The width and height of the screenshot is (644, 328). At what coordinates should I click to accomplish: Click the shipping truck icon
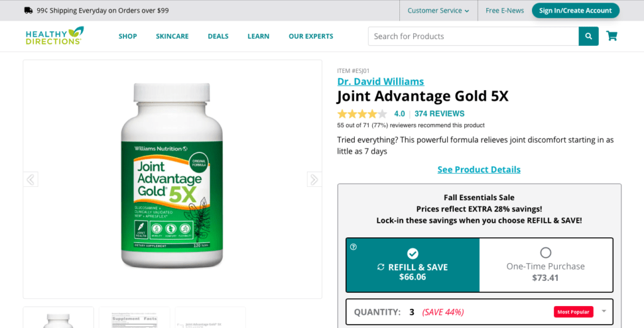click(28, 10)
